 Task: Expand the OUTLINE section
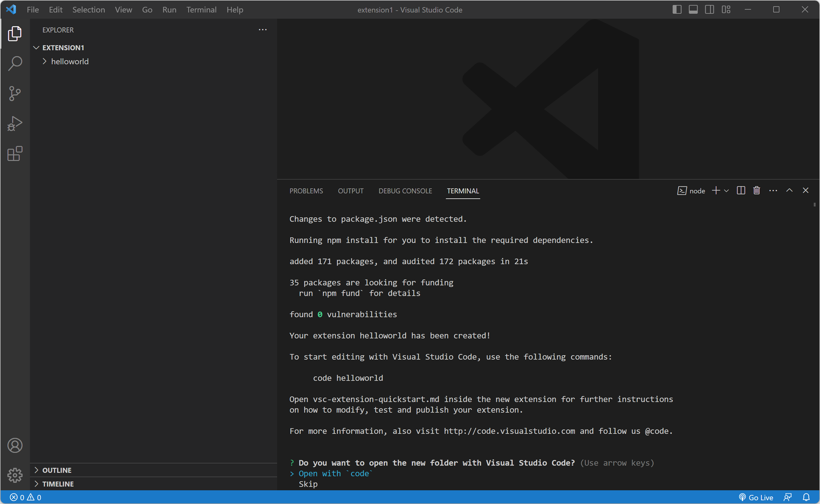point(57,470)
